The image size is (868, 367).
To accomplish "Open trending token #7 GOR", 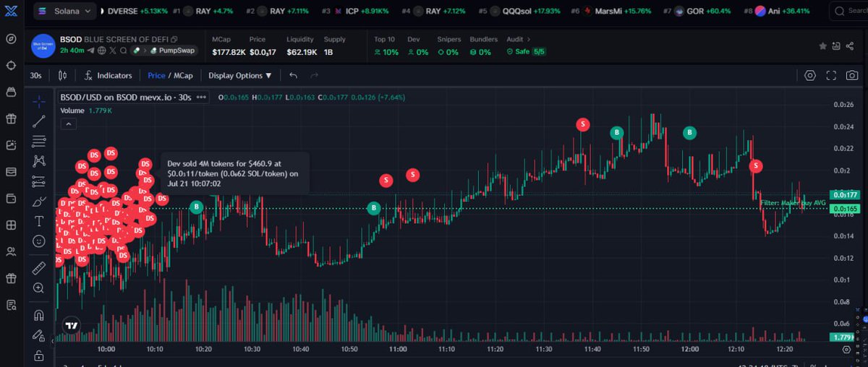I will click(x=698, y=12).
